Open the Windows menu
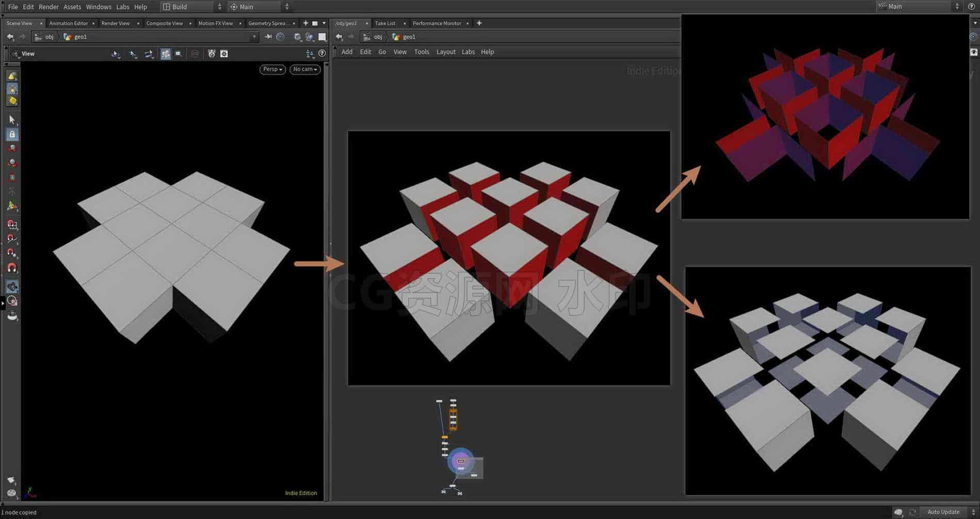 click(x=98, y=7)
